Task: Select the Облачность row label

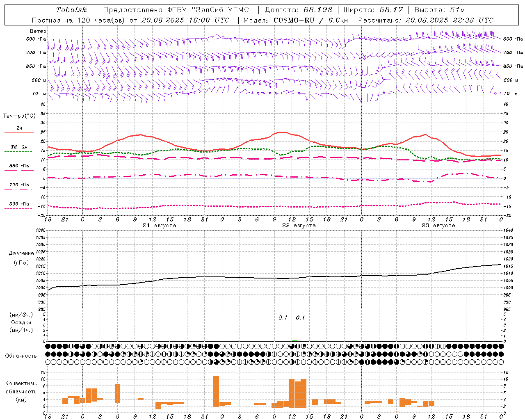Action: pyautogui.click(x=21, y=356)
